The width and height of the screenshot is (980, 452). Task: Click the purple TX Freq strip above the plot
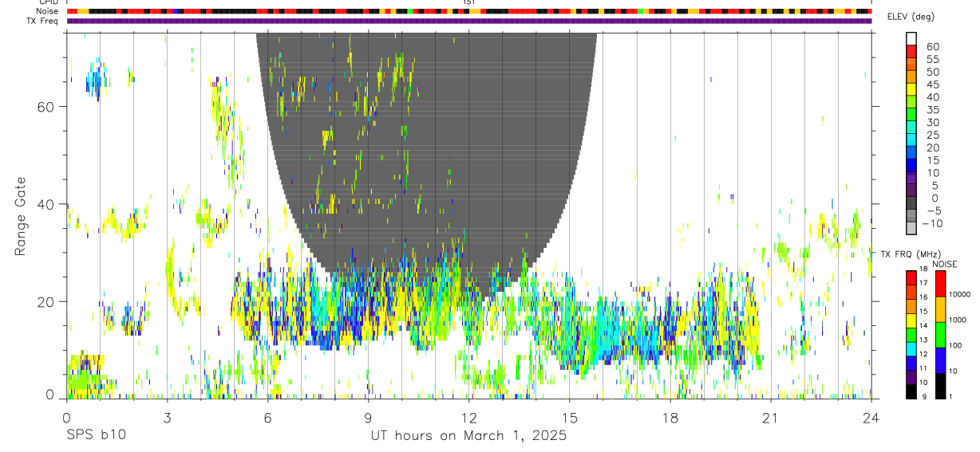point(471,21)
